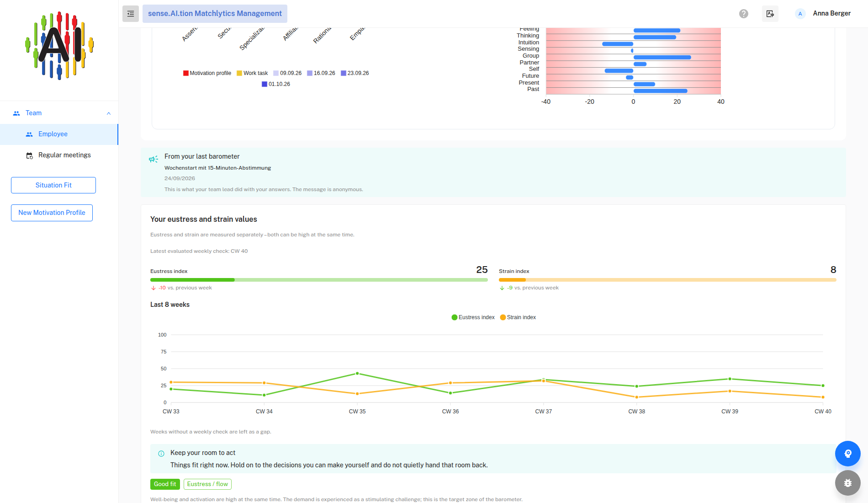
Task: Hide the Eustress index line via legend
Action: pos(473,317)
